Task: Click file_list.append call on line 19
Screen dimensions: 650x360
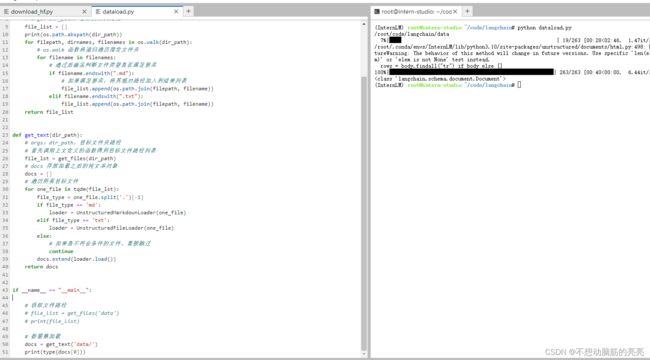Action: pyautogui.click(x=138, y=104)
